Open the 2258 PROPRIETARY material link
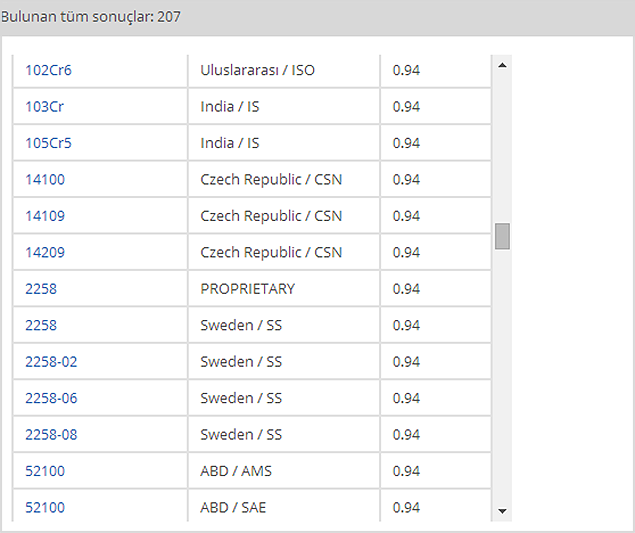This screenshot has height=533, width=635. 41,289
